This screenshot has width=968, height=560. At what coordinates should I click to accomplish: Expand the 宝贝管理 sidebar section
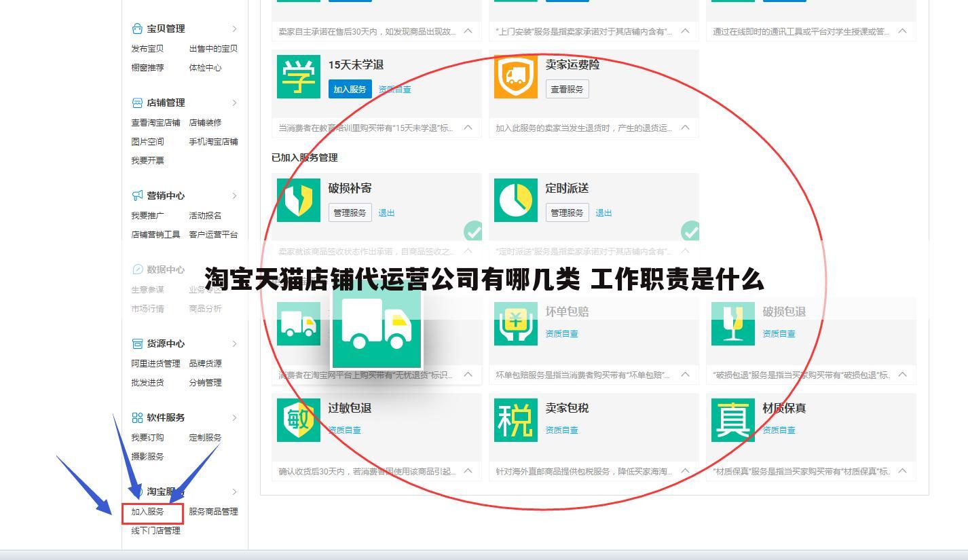[234, 29]
